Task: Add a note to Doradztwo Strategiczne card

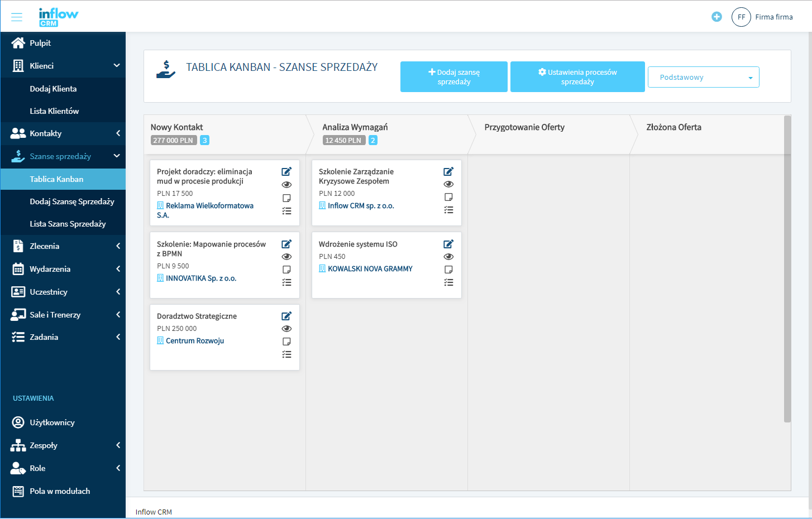Action: pos(286,342)
